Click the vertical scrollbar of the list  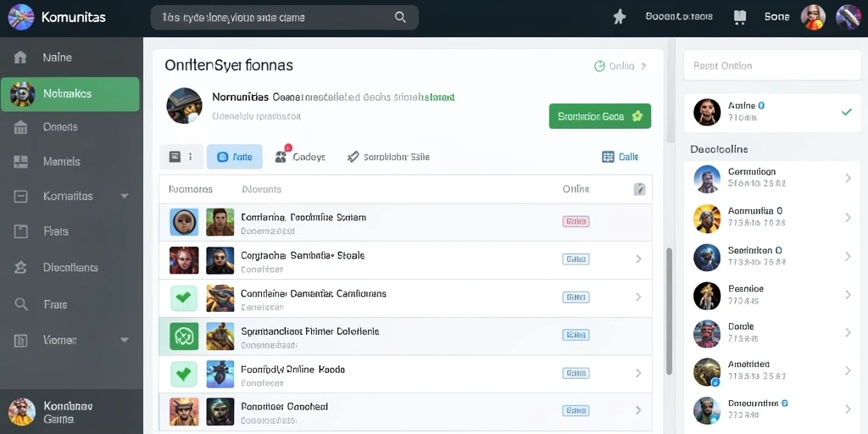pyautogui.click(x=670, y=310)
